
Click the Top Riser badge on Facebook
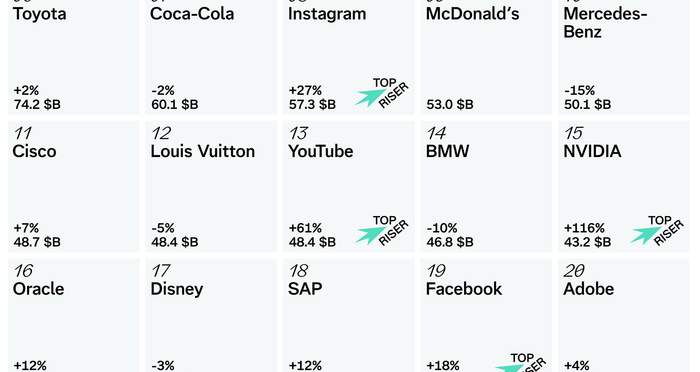click(x=521, y=362)
